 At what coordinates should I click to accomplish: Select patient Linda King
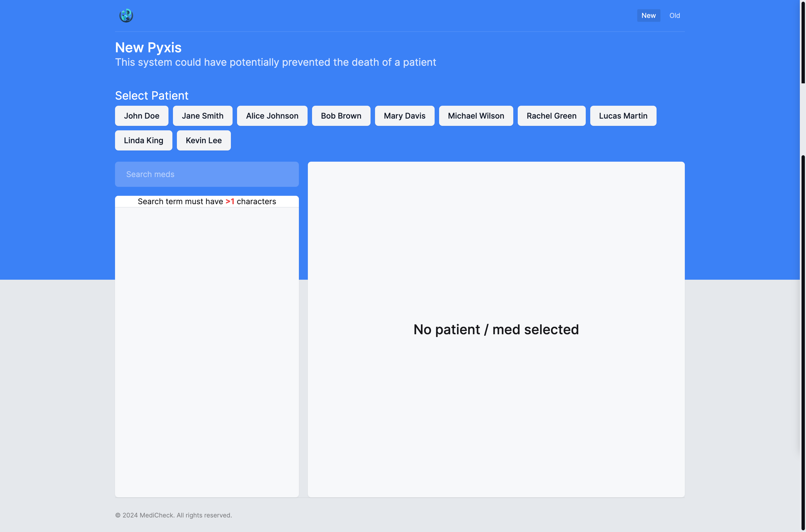pyautogui.click(x=143, y=140)
